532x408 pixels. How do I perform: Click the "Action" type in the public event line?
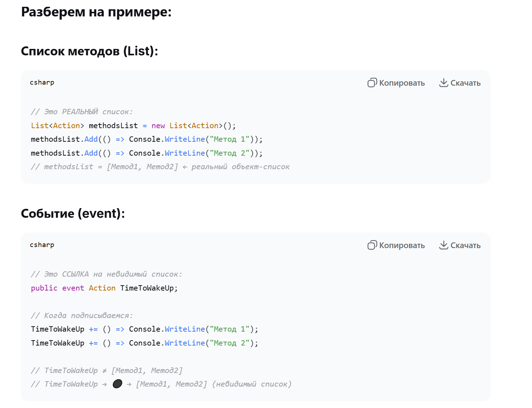pyautogui.click(x=102, y=288)
